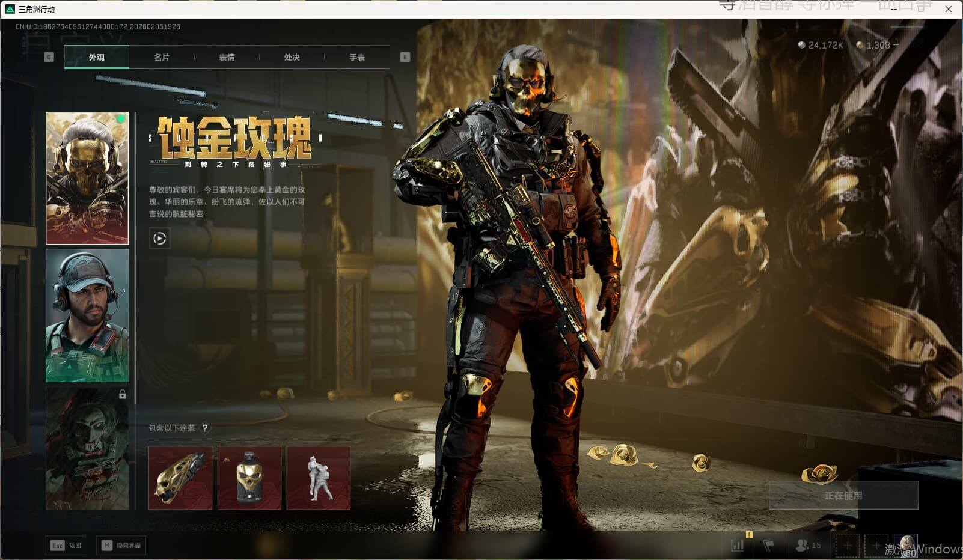
Task: Select the gold skull melee weapon item
Action: point(180,478)
